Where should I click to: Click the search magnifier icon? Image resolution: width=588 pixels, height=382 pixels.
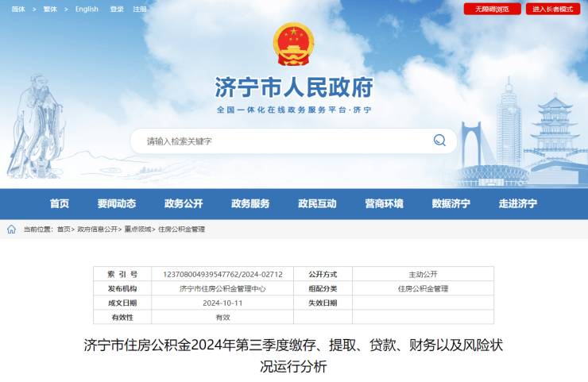[439, 141]
